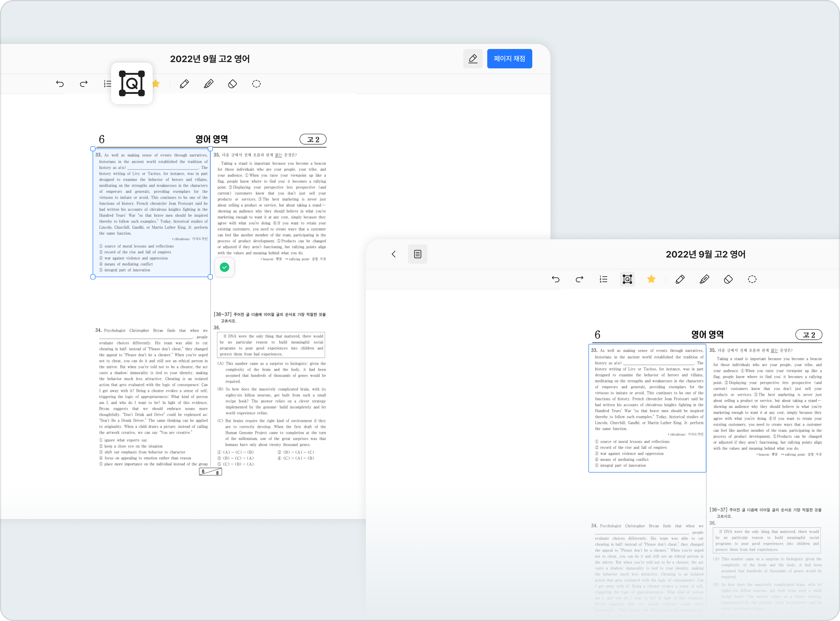Click top-left handle of question 33 selection

[x=93, y=149]
